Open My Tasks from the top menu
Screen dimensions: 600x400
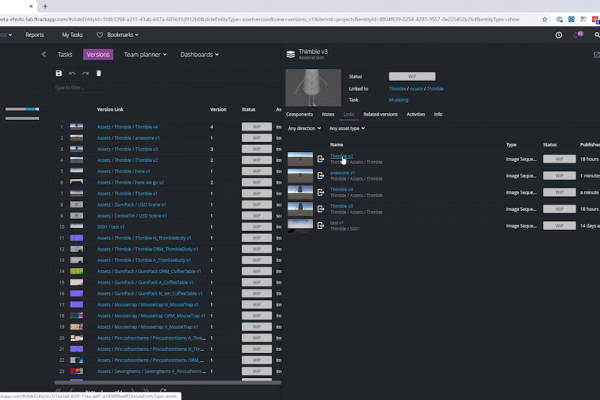[x=72, y=35]
